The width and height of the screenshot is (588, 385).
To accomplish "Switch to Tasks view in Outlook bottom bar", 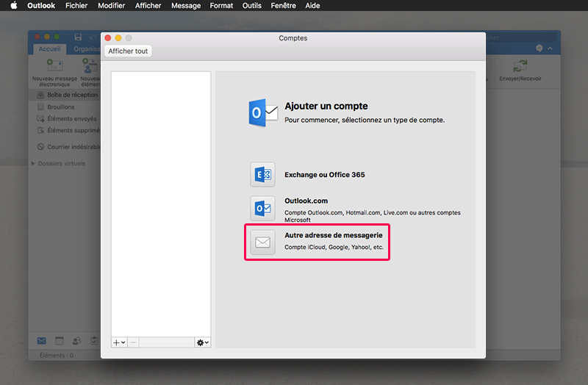I will click(94, 341).
